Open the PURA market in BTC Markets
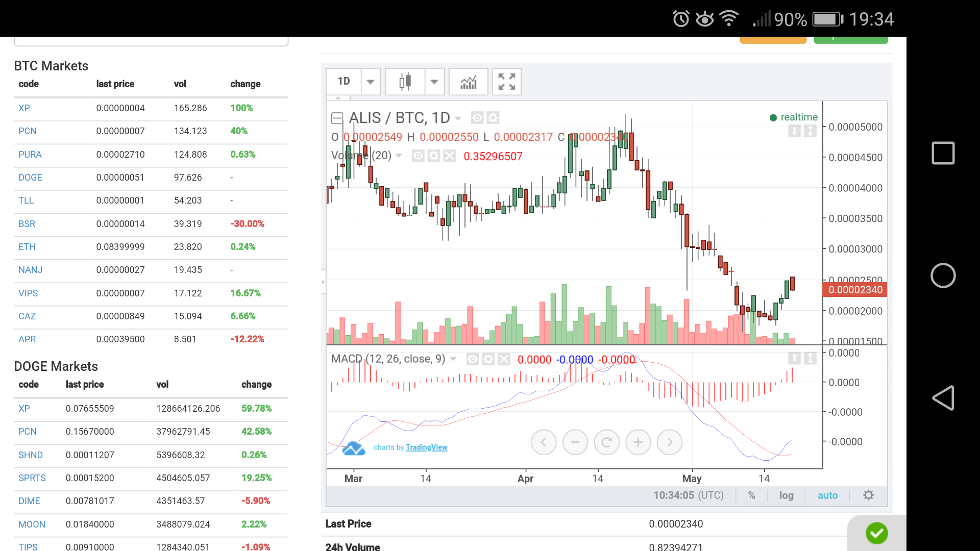Viewport: 980px width, 551px height. 30,155
